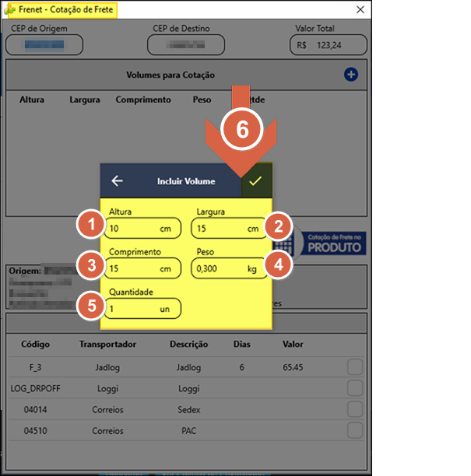The height and width of the screenshot is (476, 471).
Task: Click the Loggi transportador cell
Action: click(107, 389)
